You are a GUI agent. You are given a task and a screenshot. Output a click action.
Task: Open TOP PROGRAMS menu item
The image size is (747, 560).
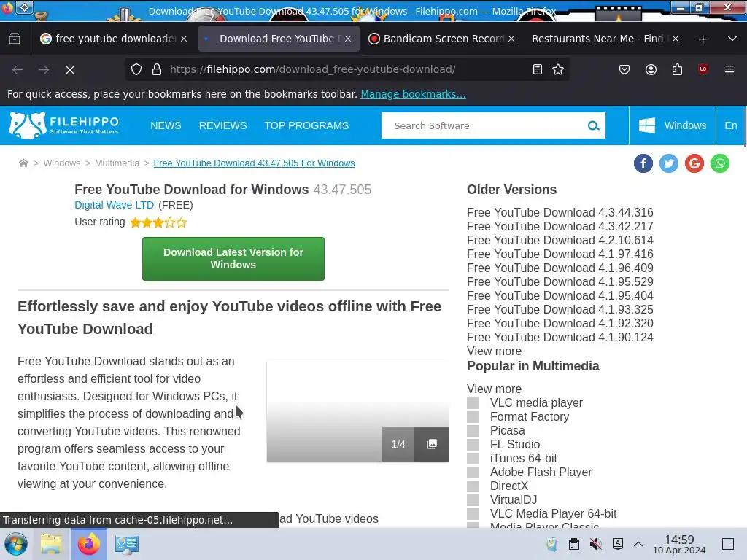306,125
